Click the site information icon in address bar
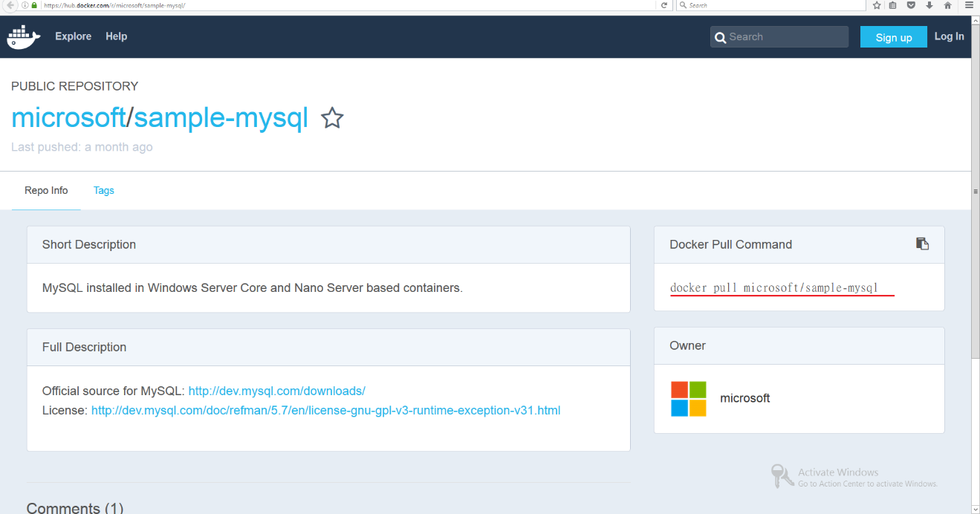This screenshot has height=514, width=980. coord(25,5)
